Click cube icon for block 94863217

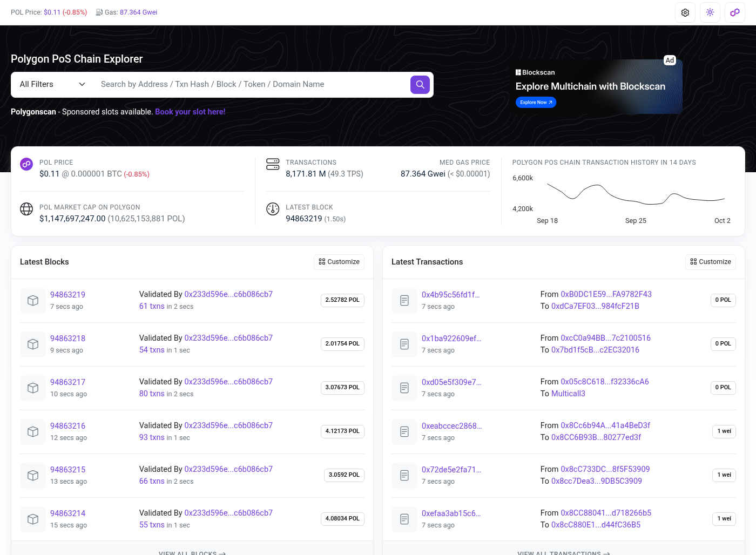33,388
